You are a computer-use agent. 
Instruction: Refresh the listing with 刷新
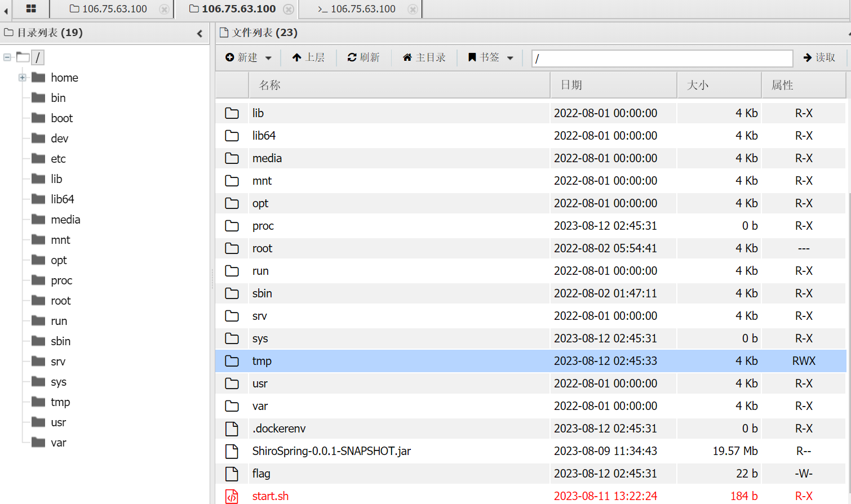point(364,57)
